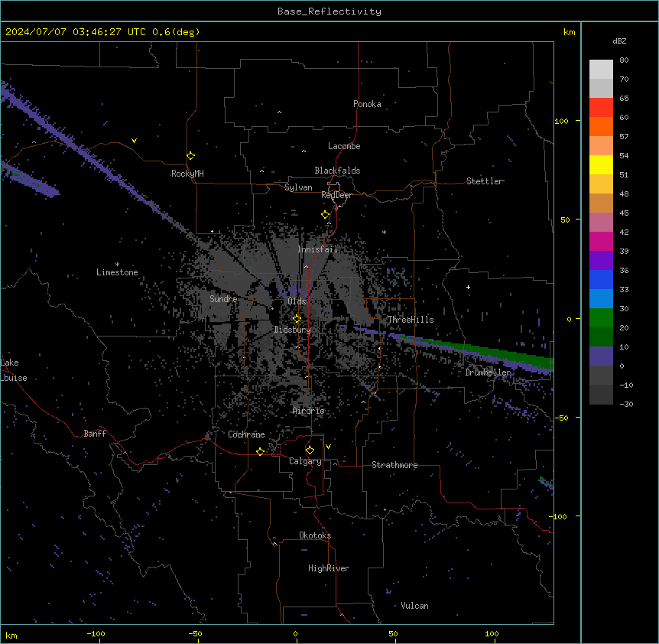Select the Didsbury label

coord(293,330)
